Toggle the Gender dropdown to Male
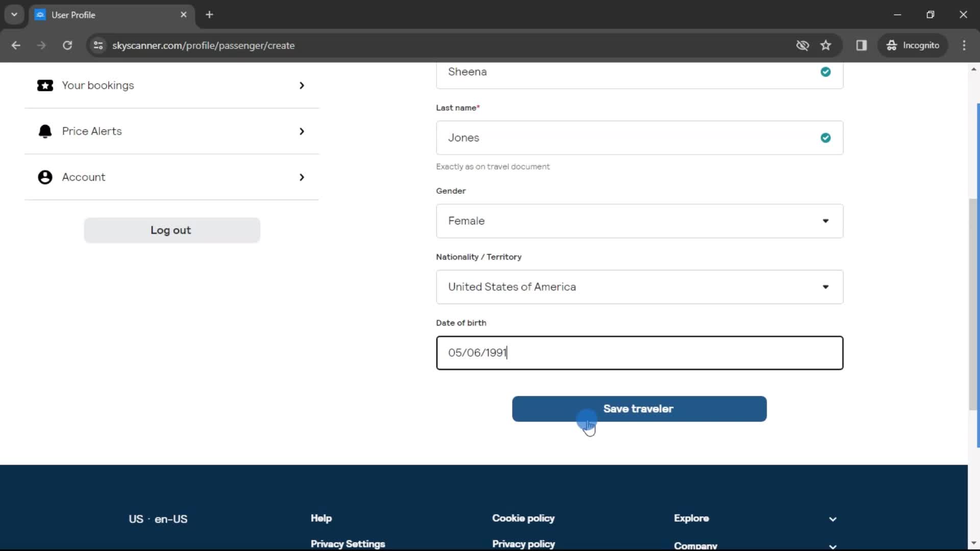Viewport: 980px width, 551px height. coord(640,221)
